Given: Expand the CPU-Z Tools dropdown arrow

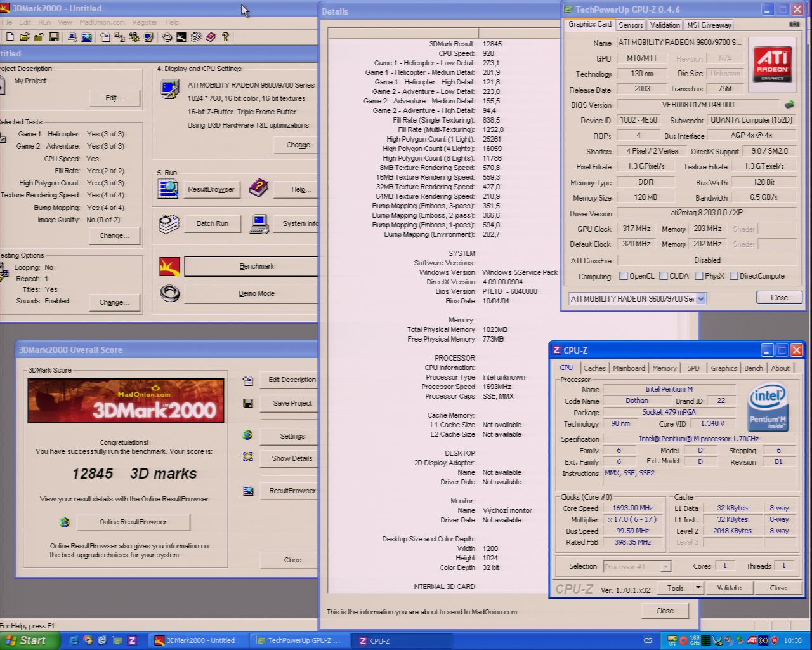Looking at the screenshot, I should point(698,588).
